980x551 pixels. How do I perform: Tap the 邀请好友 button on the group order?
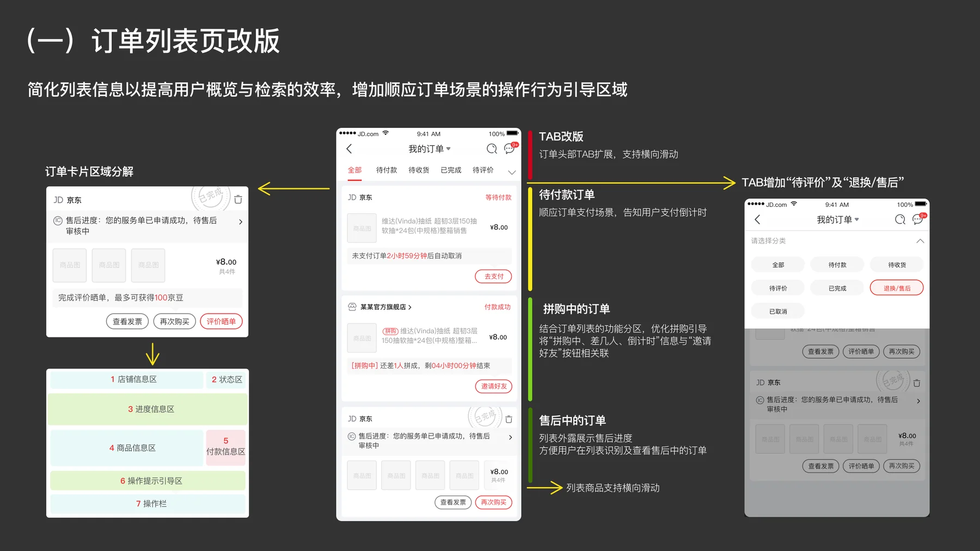coord(493,387)
